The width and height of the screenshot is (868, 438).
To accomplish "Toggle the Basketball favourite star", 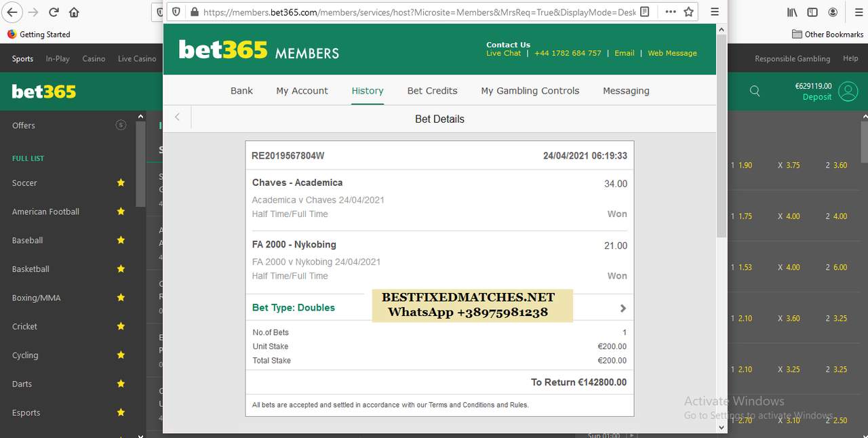I will pyautogui.click(x=121, y=268).
